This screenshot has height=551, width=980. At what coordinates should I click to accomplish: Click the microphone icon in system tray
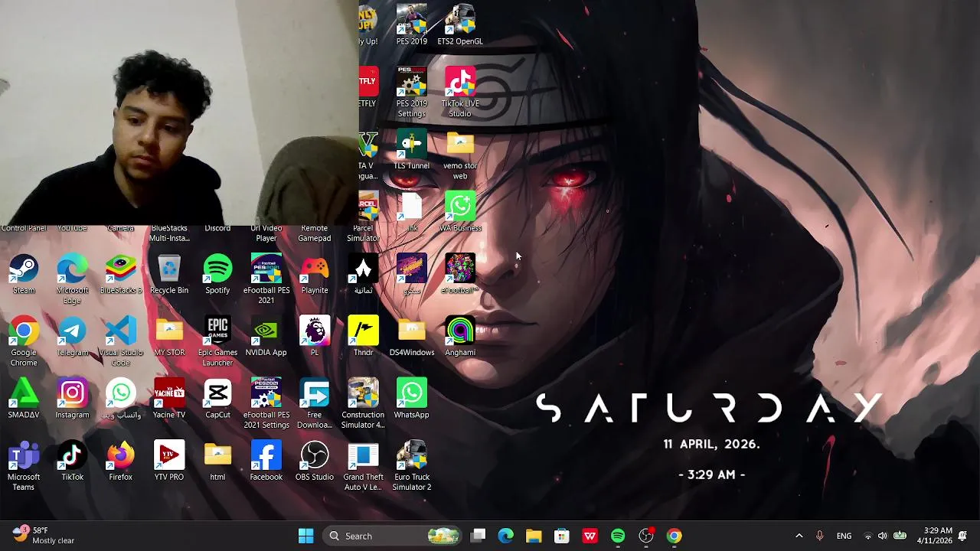tap(820, 536)
